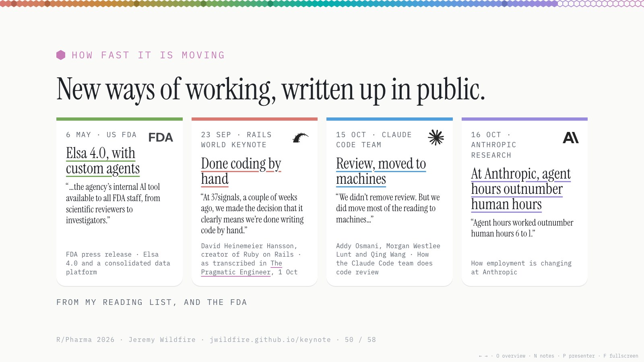Click 'R/Pharma 2026' in the footer
The height and width of the screenshot is (362, 644).
click(85, 339)
